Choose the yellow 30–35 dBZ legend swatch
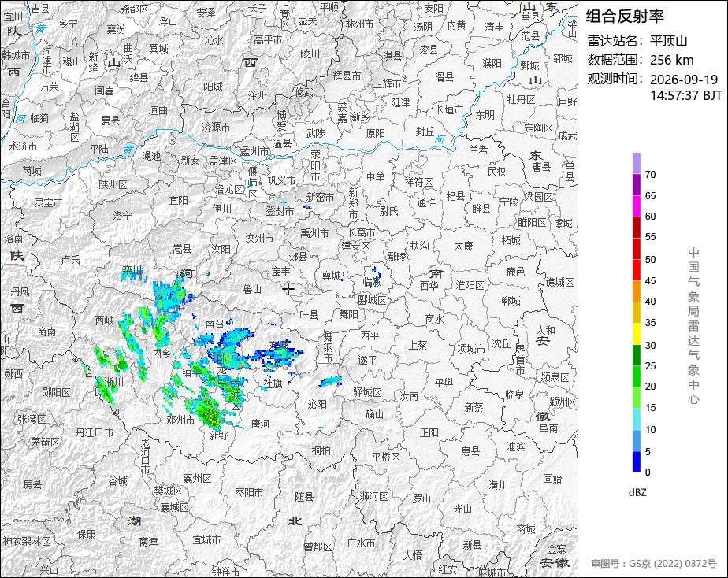 [x=636, y=334]
